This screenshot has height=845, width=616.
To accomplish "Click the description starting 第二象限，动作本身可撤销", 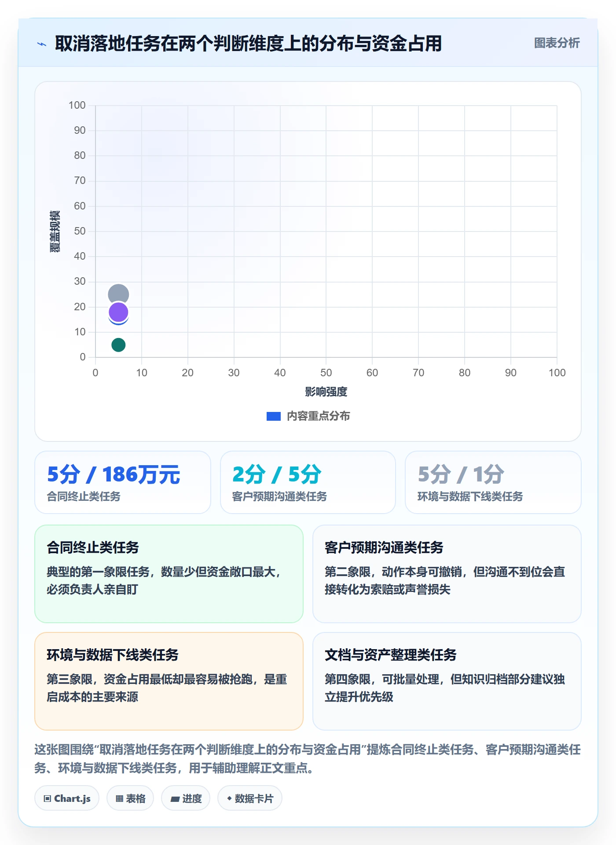I will [x=445, y=580].
